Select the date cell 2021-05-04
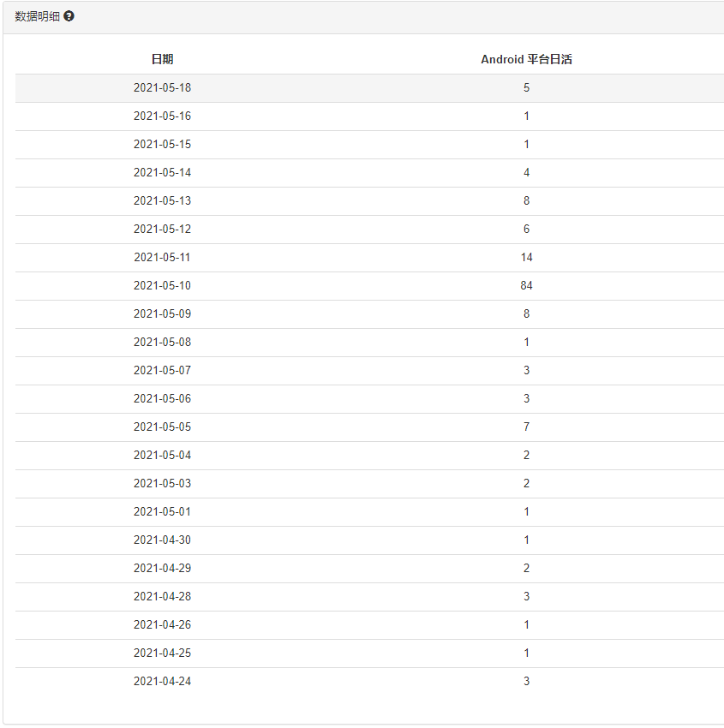Viewport: 724px width, 728px height. tap(162, 456)
